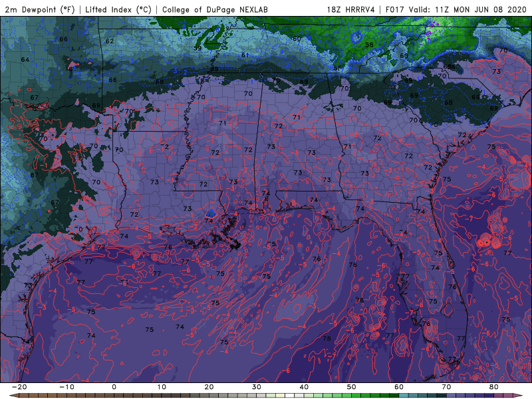Viewport: 532px width, 399px height.
Task: Click the 20 label on the color scale
Action: click(209, 387)
